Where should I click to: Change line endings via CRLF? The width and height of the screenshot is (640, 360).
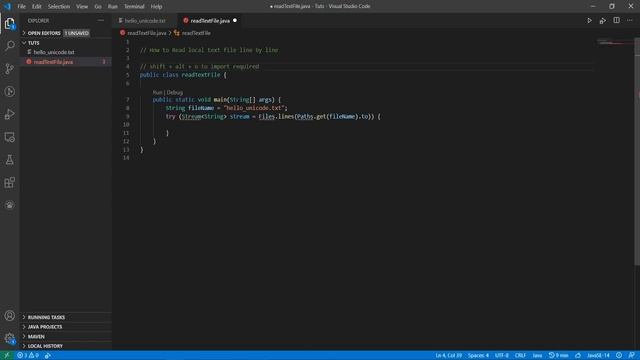tap(520, 355)
